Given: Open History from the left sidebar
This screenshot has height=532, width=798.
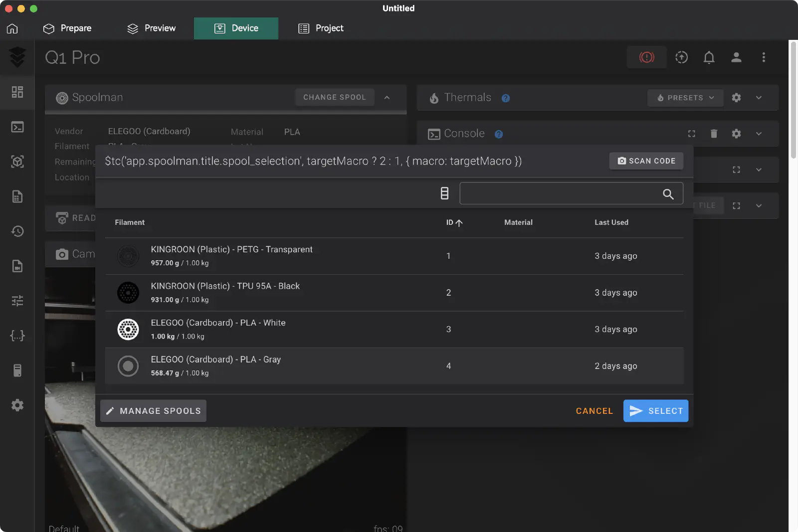Looking at the screenshot, I should pyautogui.click(x=17, y=231).
